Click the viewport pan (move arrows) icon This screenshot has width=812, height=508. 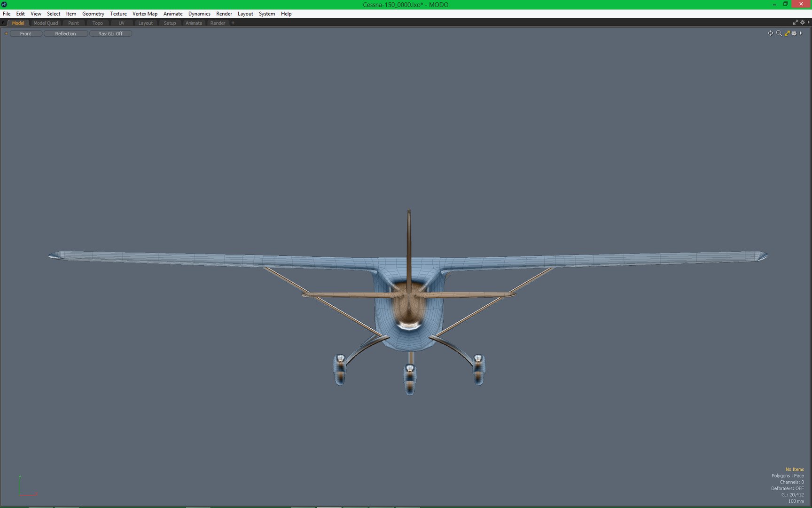pyautogui.click(x=770, y=33)
